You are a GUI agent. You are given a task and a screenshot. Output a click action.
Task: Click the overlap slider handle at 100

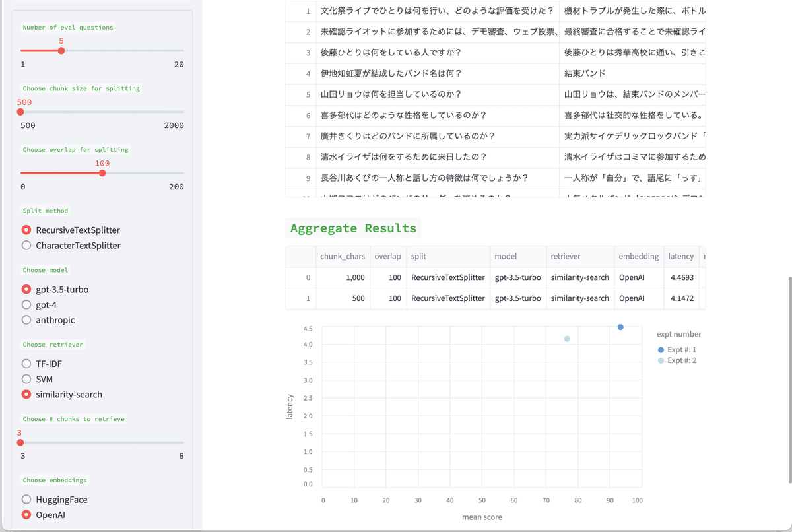102,173
